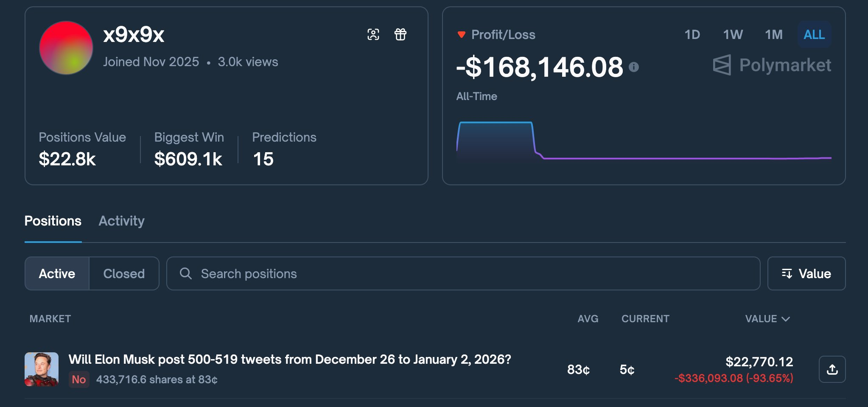
Task: Select the 1M time range
Action: coord(773,35)
